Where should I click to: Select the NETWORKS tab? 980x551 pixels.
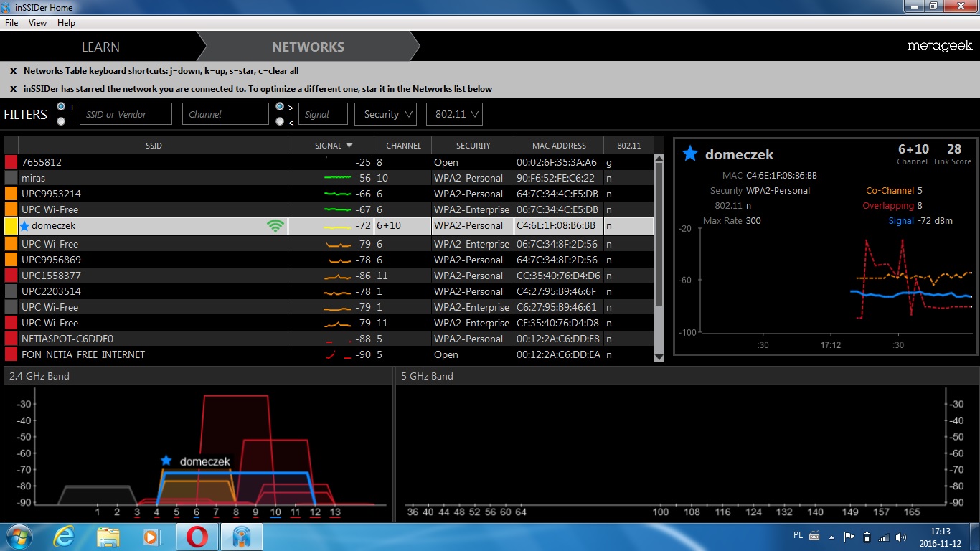(308, 47)
